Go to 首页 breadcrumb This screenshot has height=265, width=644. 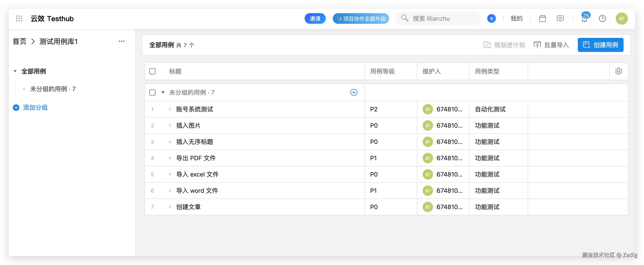20,41
